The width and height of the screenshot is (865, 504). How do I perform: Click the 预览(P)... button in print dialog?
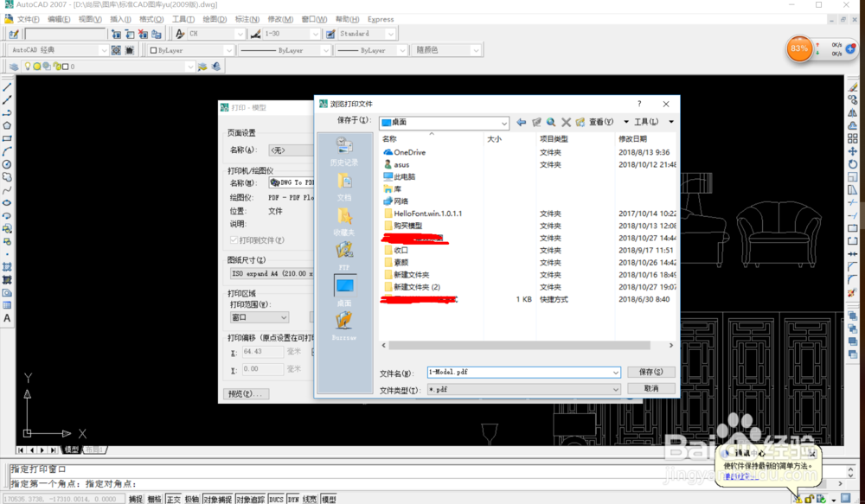(247, 393)
